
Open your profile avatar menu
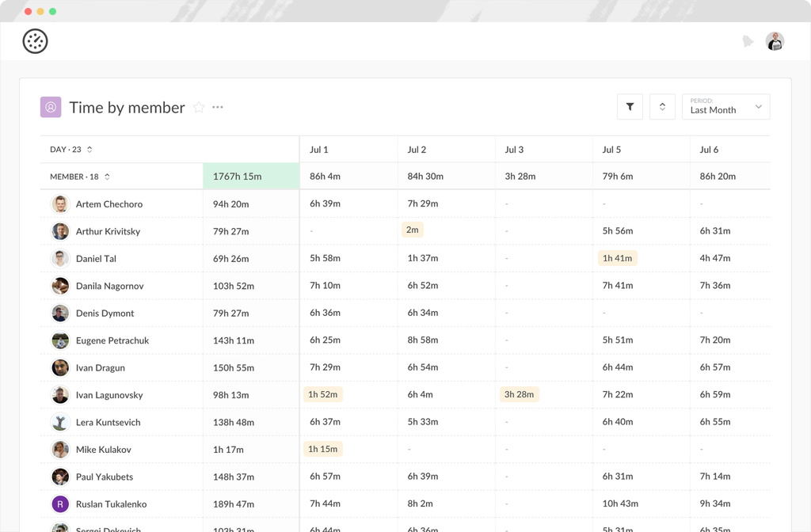click(x=775, y=40)
